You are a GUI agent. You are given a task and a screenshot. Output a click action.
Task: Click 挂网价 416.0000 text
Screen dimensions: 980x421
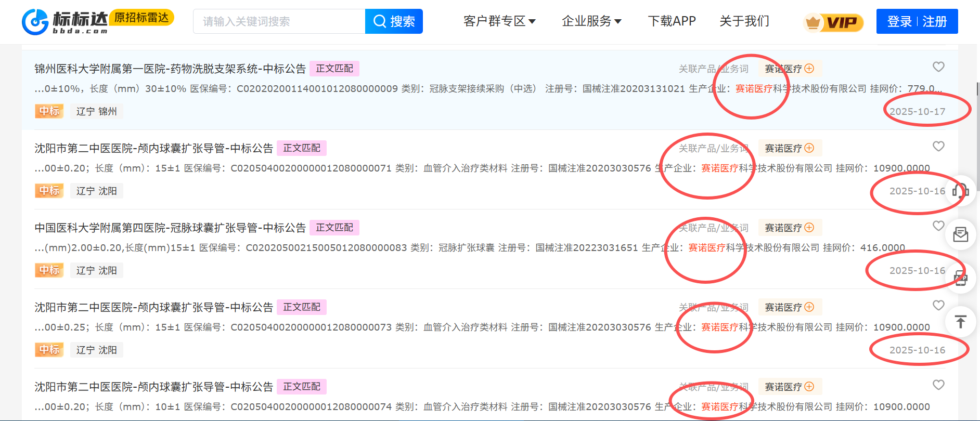point(864,247)
